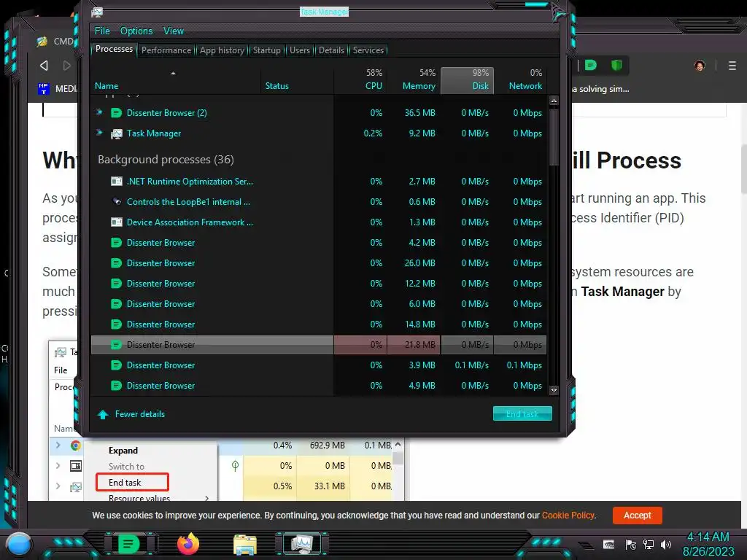
Task: Sort processes by Memory column header
Action: [414, 81]
